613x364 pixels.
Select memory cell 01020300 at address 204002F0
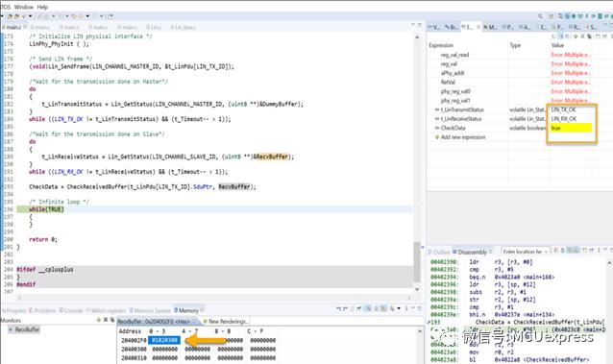[164, 340]
